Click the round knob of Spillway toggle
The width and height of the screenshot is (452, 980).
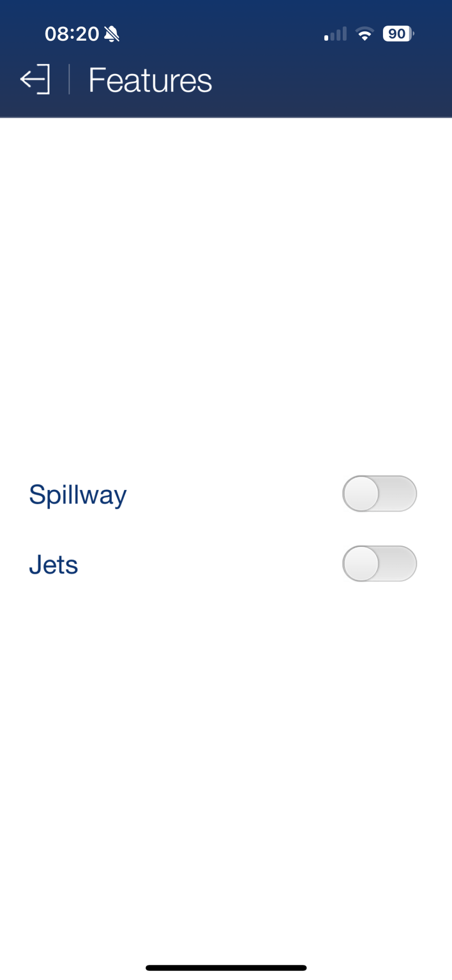click(x=361, y=493)
